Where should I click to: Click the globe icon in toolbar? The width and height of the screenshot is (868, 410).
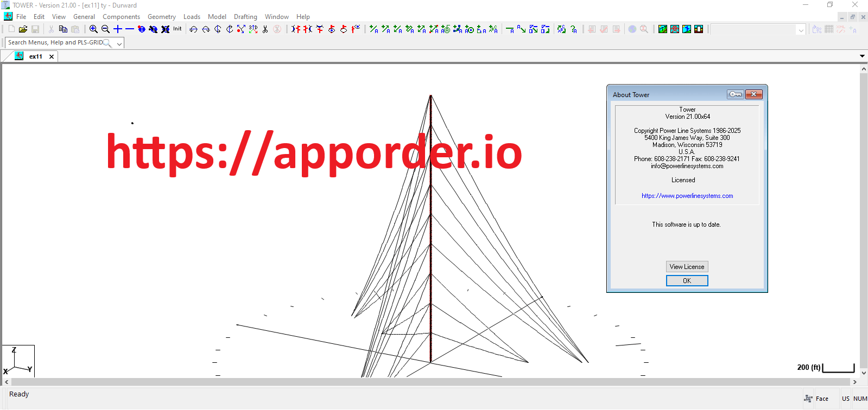point(632,29)
